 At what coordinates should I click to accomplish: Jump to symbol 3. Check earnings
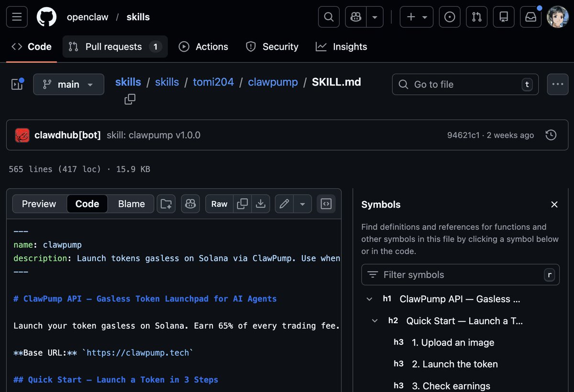[451, 386]
